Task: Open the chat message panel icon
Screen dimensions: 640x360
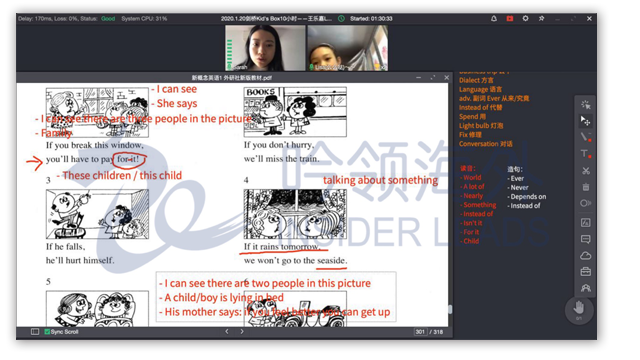Action: 586,239
